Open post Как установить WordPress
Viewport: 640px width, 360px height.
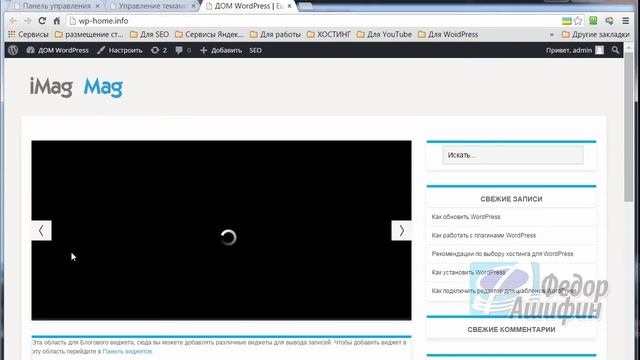click(468, 272)
